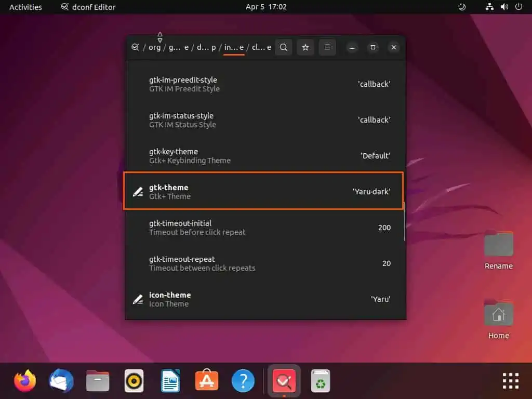Click the dconf Editor logo icon in headerbar
The width and height of the screenshot is (532, 399).
[x=135, y=47]
